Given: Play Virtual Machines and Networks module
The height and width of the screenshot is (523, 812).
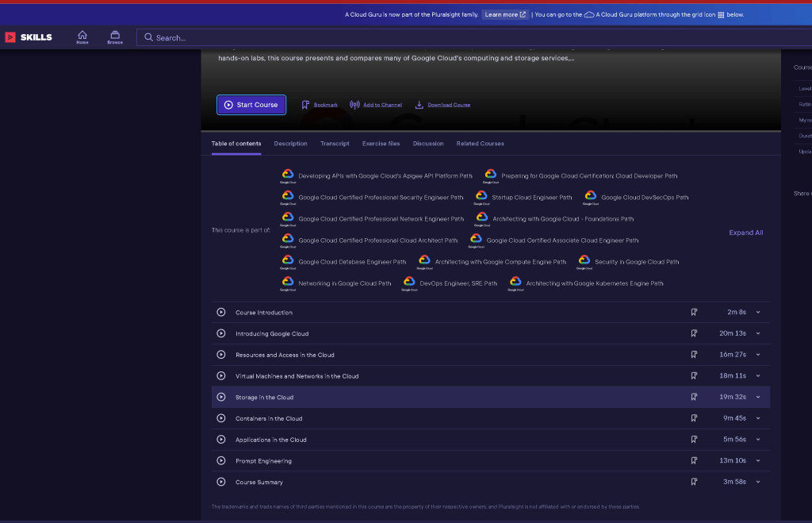Looking at the screenshot, I should (x=221, y=376).
